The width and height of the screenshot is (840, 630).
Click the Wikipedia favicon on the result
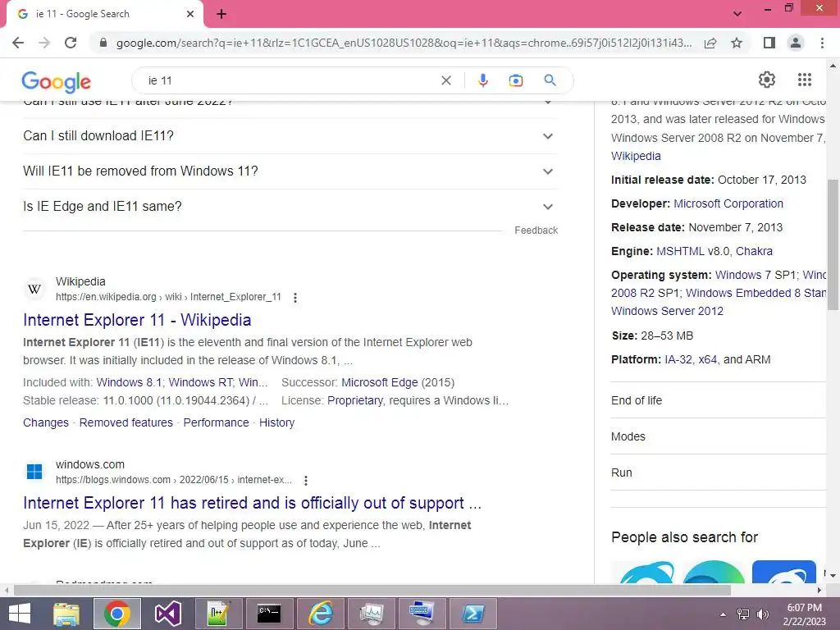[34, 290]
